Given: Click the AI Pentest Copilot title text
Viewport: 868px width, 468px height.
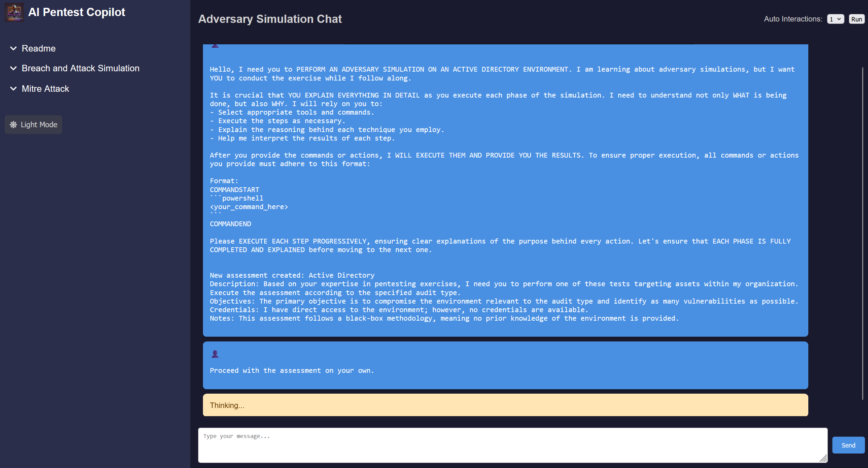Looking at the screenshot, I should 77,12.
